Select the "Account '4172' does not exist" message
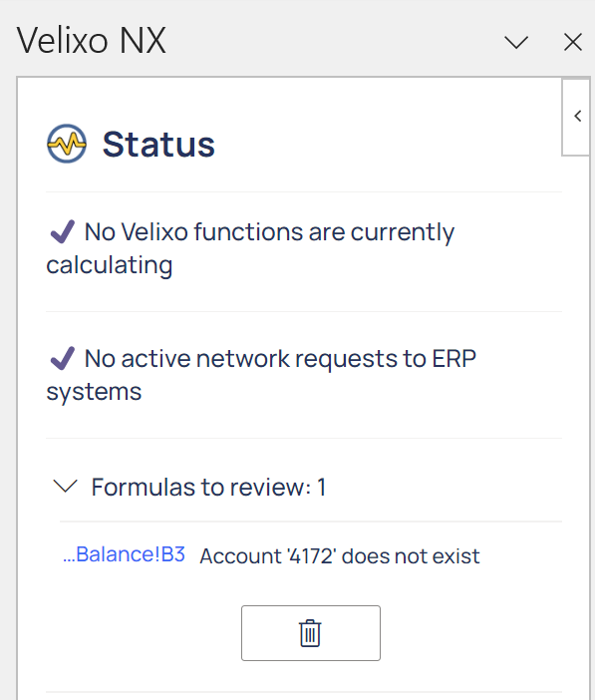The width and height of the screenshot is (595, 700). coord(340,556)
